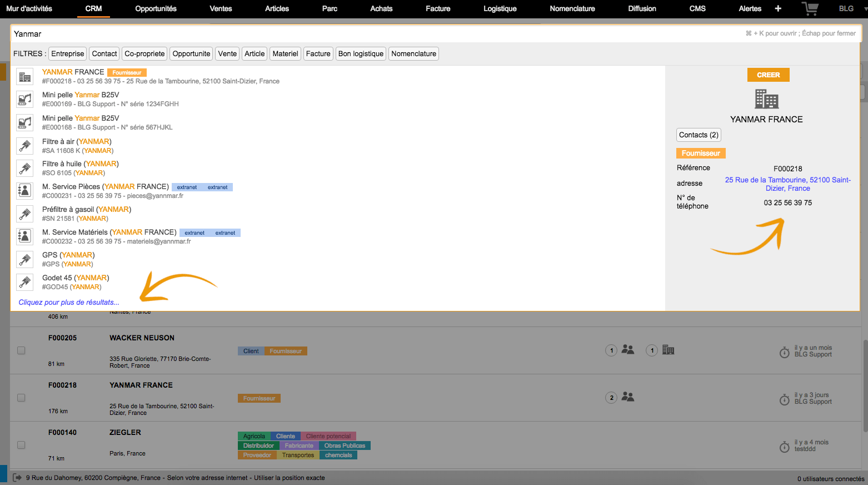Image resolution: width=868 pixels, height=485 pixels.
Task: Click part icon beside Filtre à huile
Action: pyautogui.click(x=24, y=169)
